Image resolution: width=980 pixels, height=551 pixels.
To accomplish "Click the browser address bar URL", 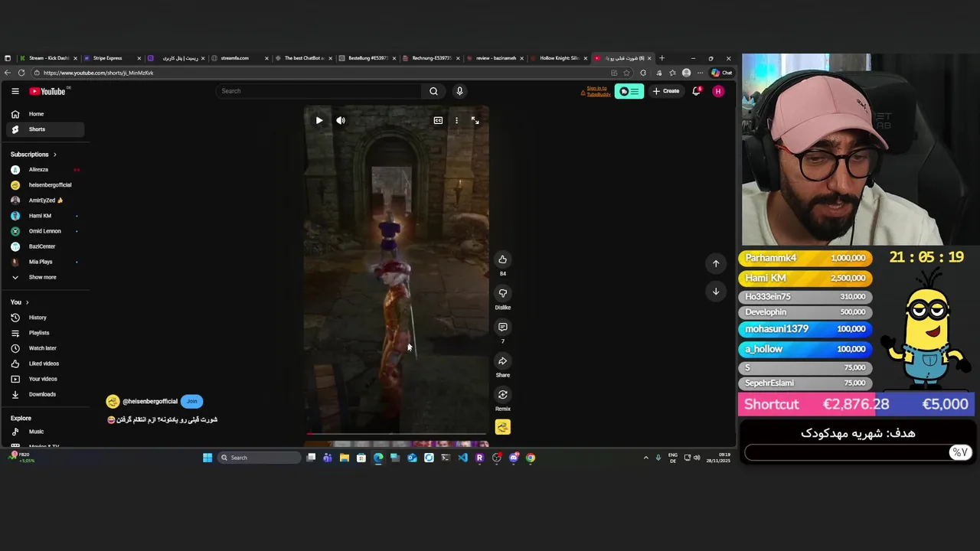I will [x=98, y=73].
